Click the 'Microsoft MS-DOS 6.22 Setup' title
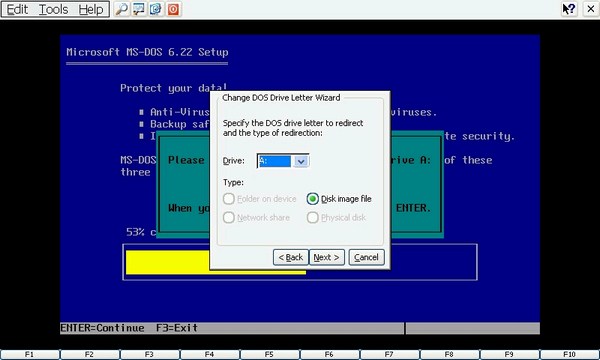Image resolution: width=600 pixels, height=360 pixels. click(147, 52)
